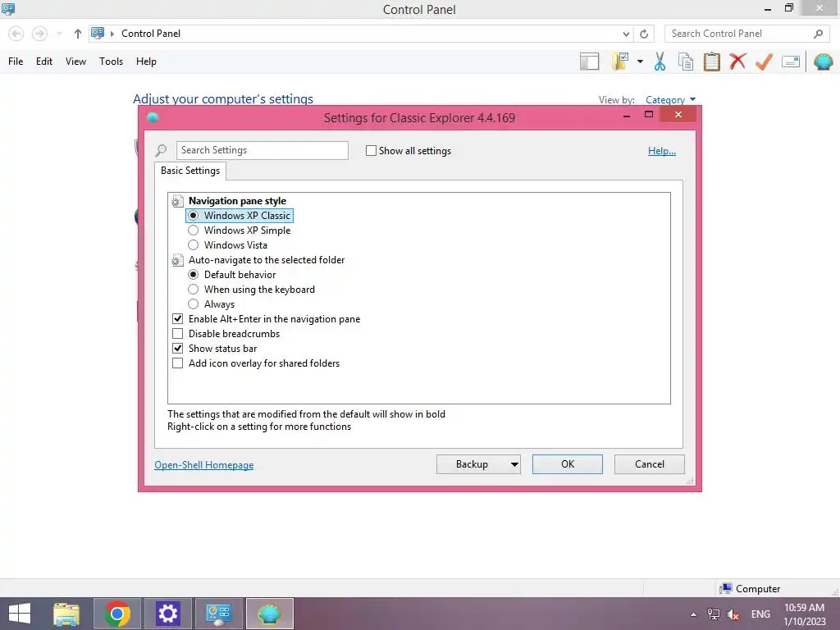Viewport: 840px width, 630px height.
Task: Click the OK button
Action: [x=568, y=464]
